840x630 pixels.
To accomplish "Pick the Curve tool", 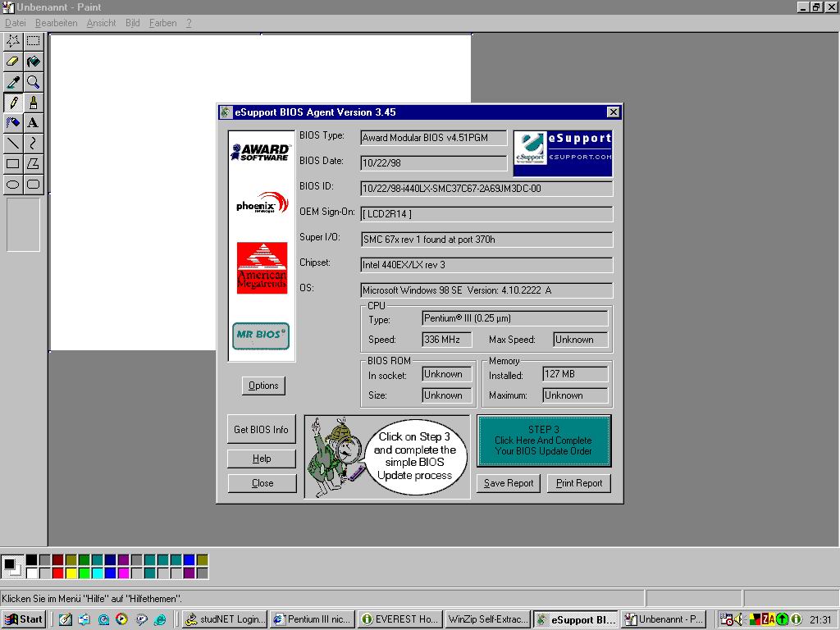I will coord(33,143).
